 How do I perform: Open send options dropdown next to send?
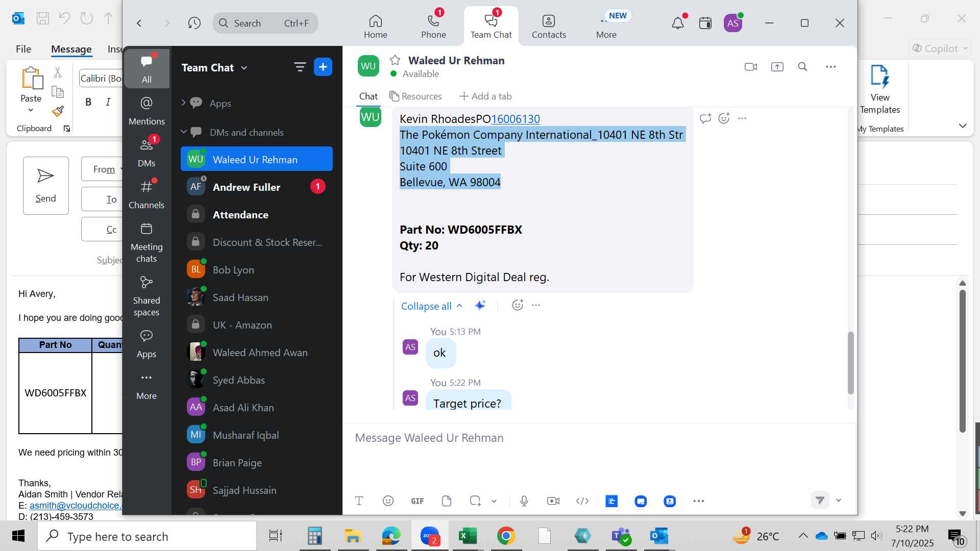[x=838, y=500]
